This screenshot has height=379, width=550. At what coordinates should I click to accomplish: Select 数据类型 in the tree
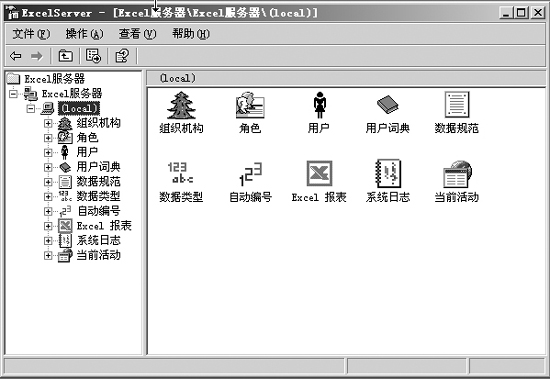99,196
